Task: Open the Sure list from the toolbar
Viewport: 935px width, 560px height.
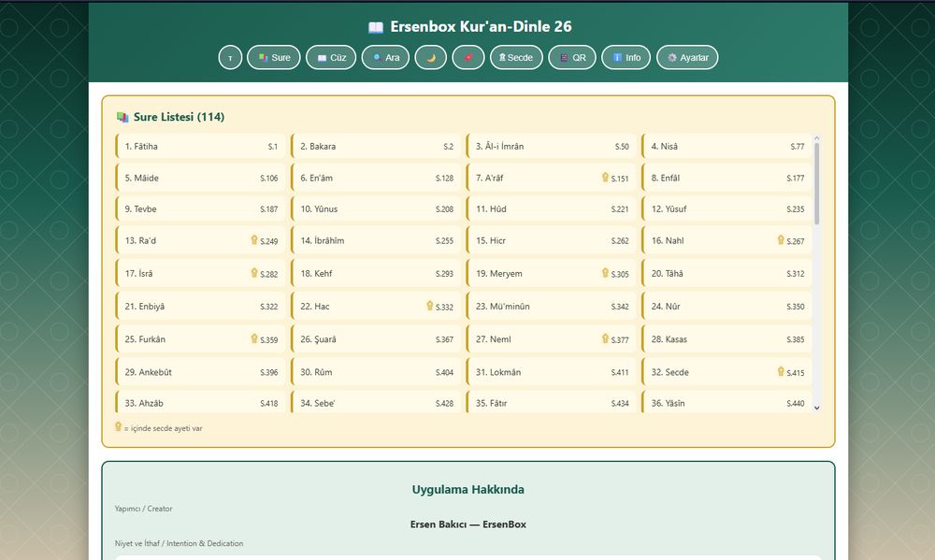Action: tap(274, 58)
